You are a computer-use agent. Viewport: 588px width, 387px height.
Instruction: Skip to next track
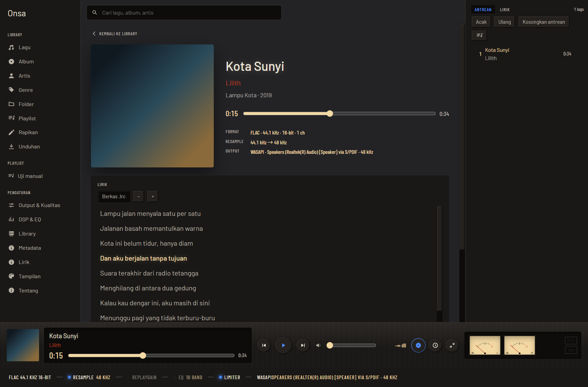pos(303,345)
